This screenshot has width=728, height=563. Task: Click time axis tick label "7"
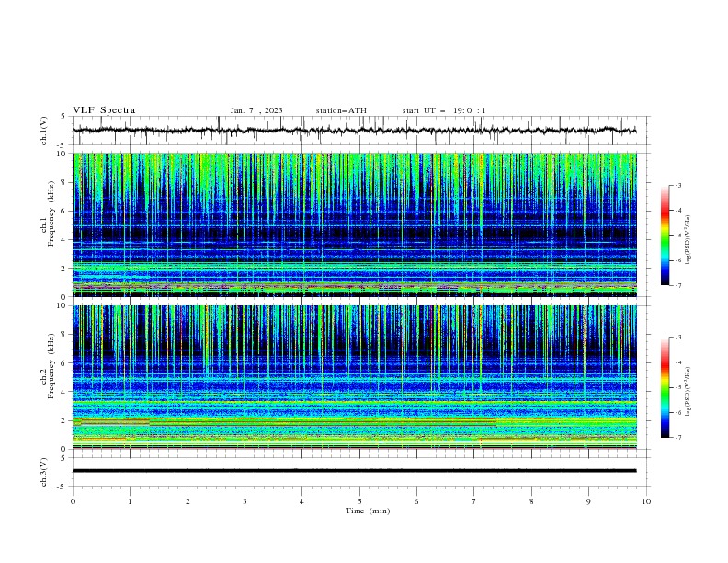(x=474, y=501)
